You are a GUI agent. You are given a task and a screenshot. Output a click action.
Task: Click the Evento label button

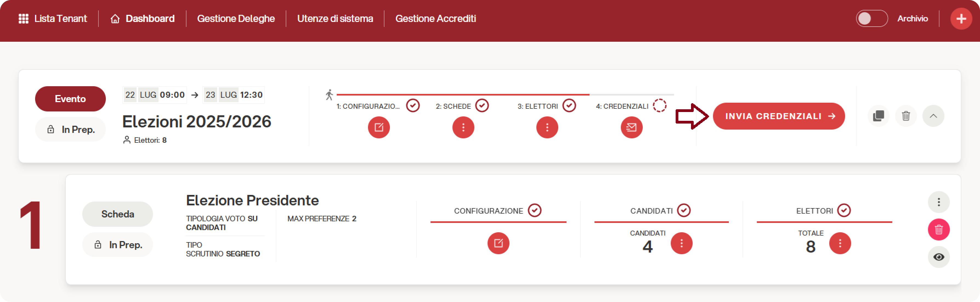(x=70, y=99)
